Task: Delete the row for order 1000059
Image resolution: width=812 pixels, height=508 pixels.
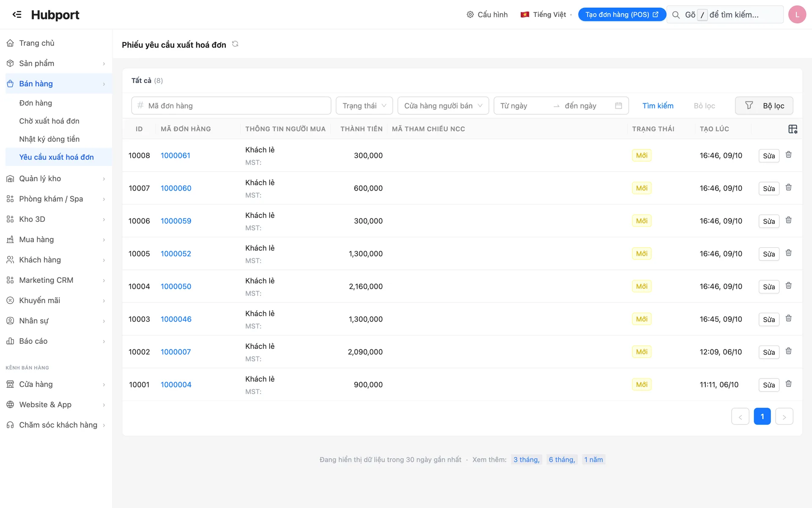Action: [789, 220]
